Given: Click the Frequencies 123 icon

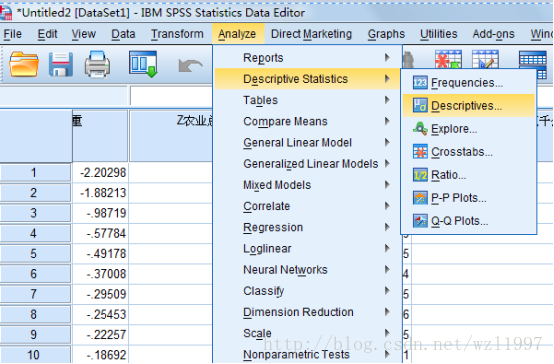Looking at the screenshot, I should pos(420,83).
